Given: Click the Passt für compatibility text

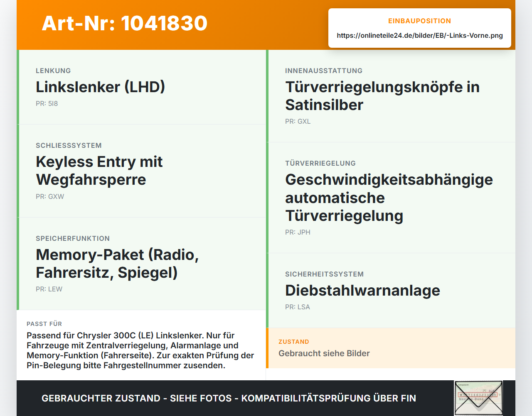Looking at the screenshot, I should (140, 350).
